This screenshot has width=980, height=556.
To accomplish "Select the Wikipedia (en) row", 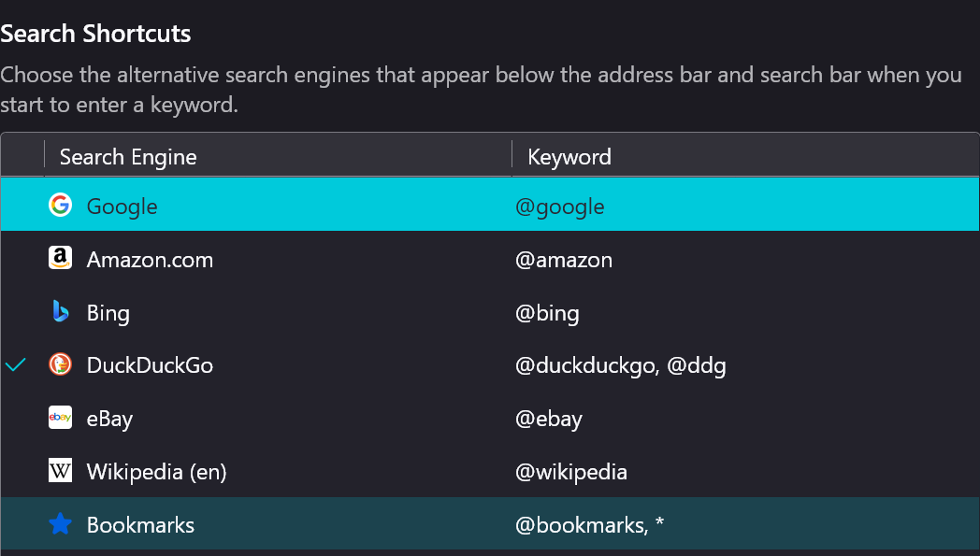I will pyautogui.click(x=157, y=472).
